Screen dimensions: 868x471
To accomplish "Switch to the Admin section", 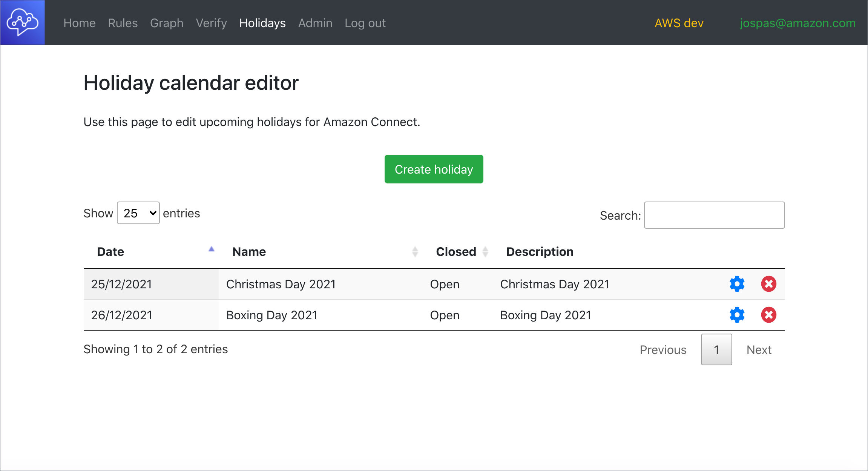I will click(x=315, y=23).
